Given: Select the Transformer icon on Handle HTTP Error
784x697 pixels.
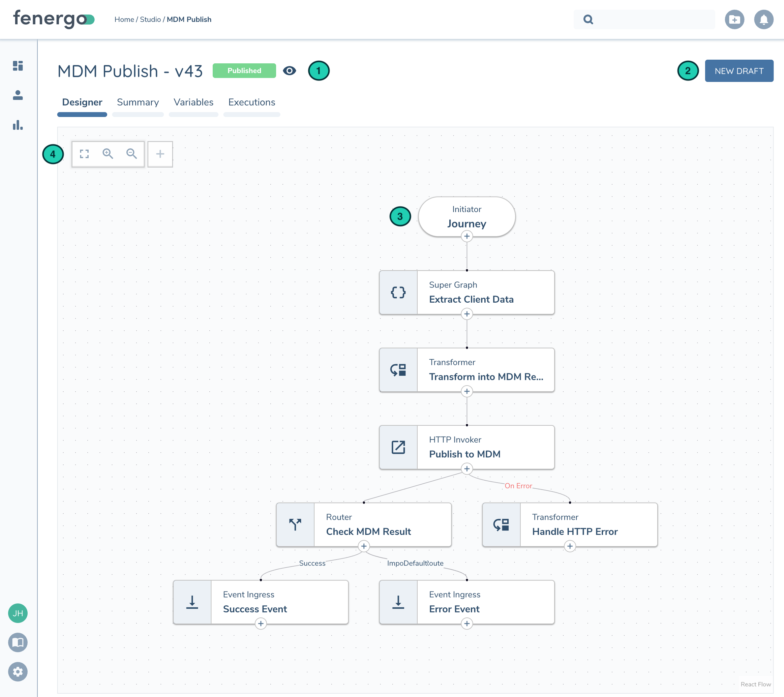Looking at the screenshot, I should coord(501,524).
